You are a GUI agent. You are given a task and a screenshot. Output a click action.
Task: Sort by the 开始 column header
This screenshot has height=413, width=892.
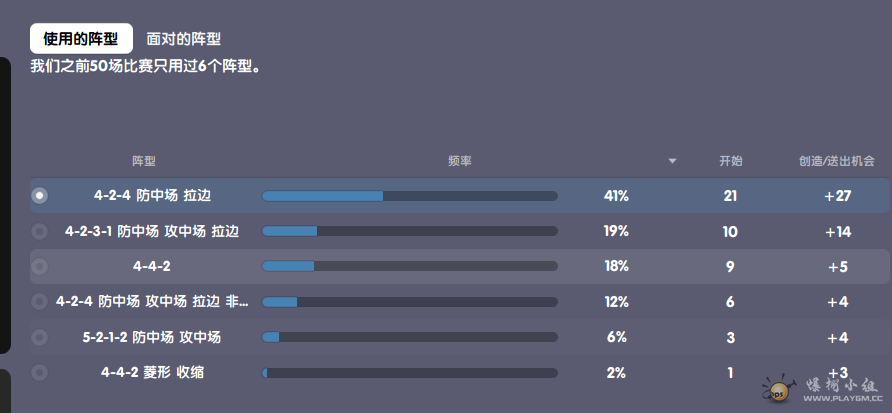coord(730,161)
